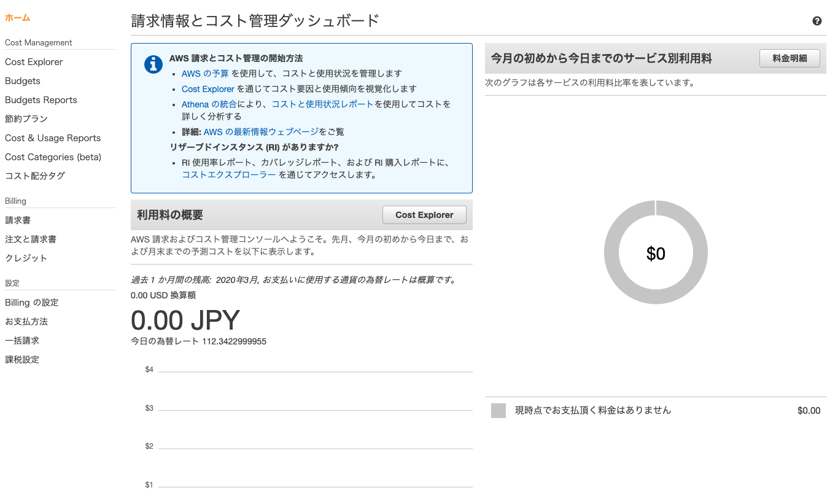Open Budgets Reports in the sidebar
This screenshot has width=838, height=504.
click(41, 100)
